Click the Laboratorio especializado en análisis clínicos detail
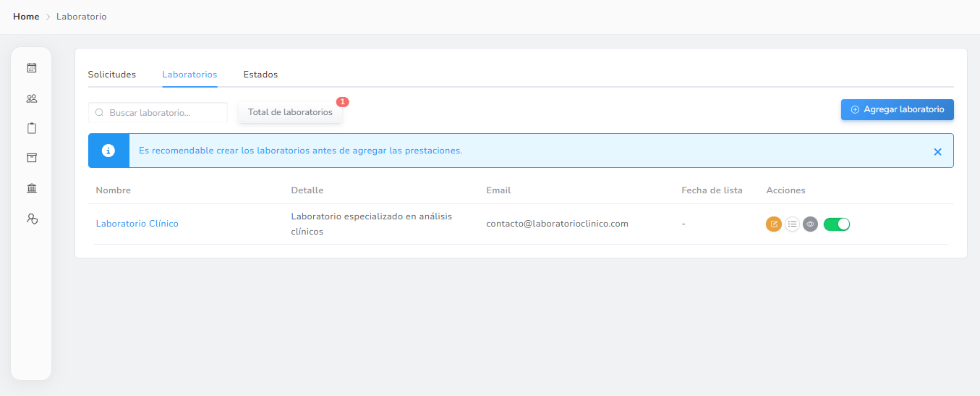The height and width of the screenshot is (396, 980). pos(372,224)
